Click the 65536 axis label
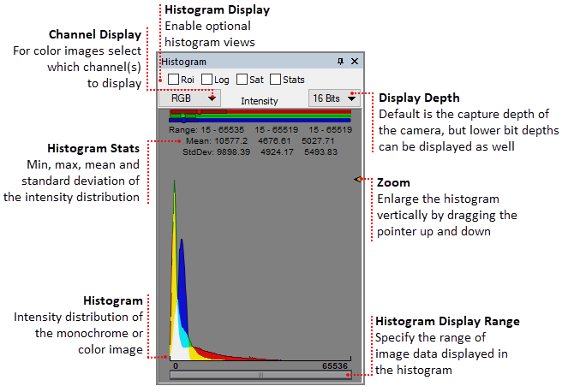The height and width of the screenshot is (392, 562). click(x=335, y=365)
